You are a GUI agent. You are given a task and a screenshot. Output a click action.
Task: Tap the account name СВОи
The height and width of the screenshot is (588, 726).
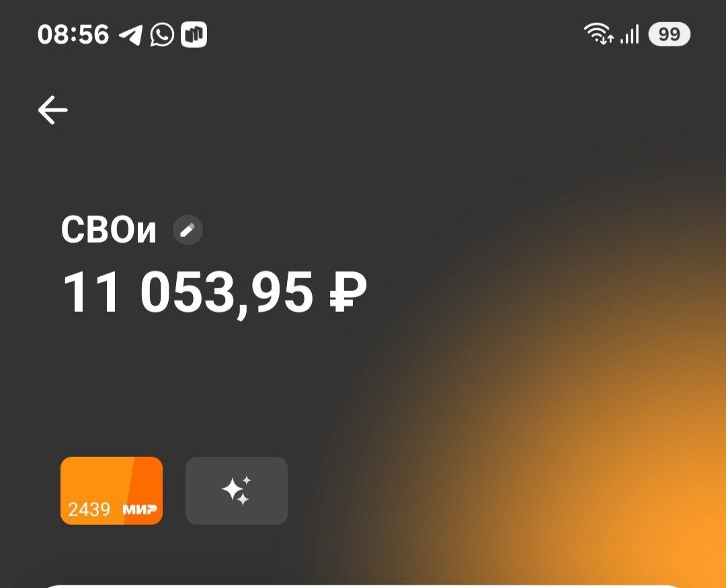(x=109, y=230)
